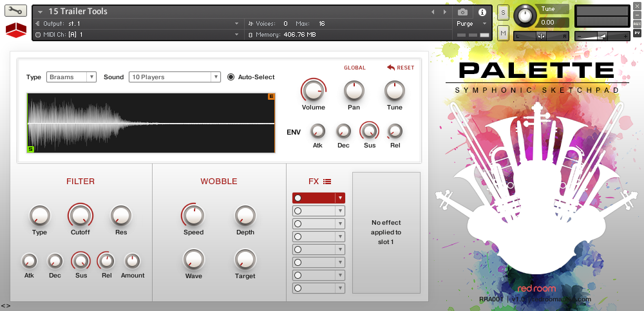Click the filter envelope Amount knob
Image resolution: width=644 pixels, height=311 pixels.
(132, 261)
